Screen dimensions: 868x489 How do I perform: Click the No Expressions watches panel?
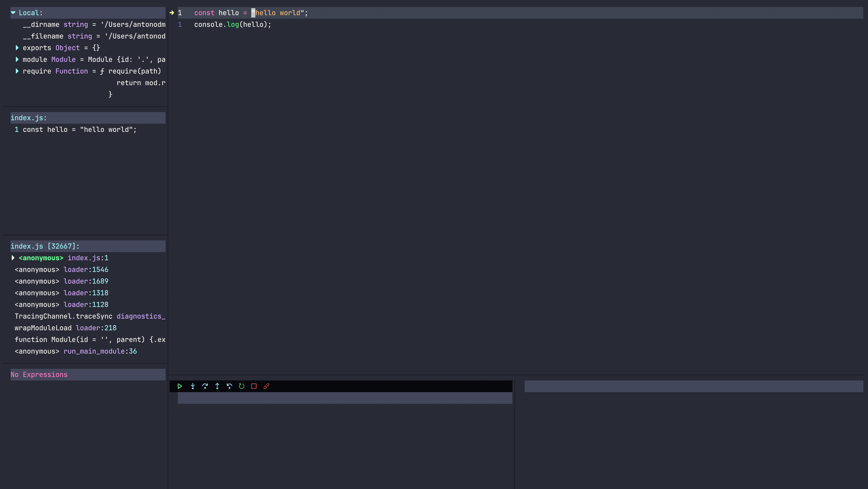[88, 375]
